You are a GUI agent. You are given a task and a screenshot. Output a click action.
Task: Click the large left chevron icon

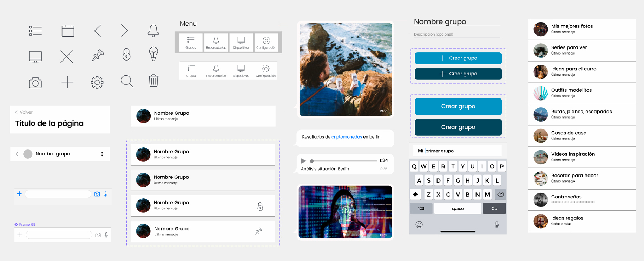tap(98, 31)
